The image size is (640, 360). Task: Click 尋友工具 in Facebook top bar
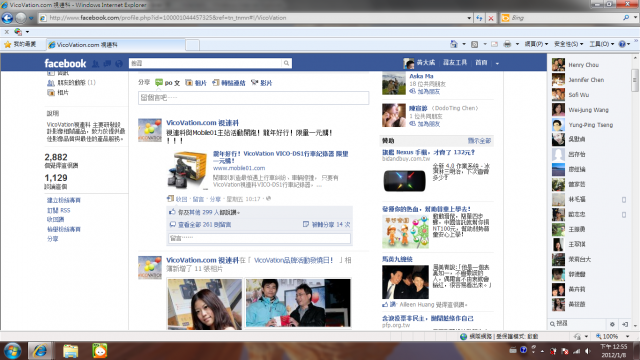[x=455, y=63]
